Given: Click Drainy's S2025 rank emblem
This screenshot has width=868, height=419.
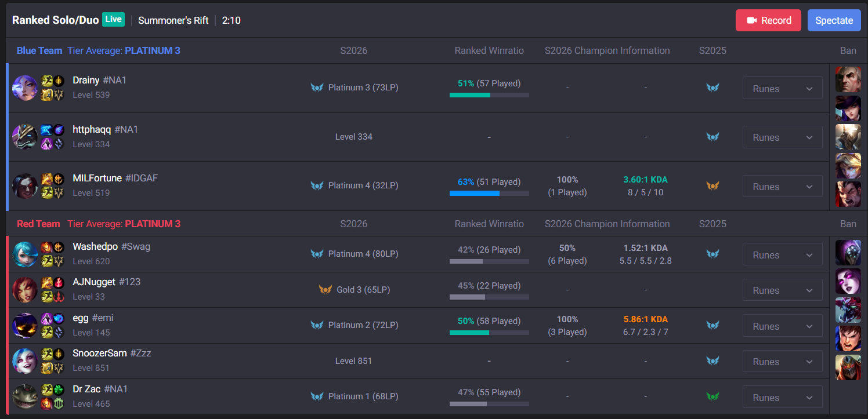Looking at the screenshot, I should (x=713, y=88).
